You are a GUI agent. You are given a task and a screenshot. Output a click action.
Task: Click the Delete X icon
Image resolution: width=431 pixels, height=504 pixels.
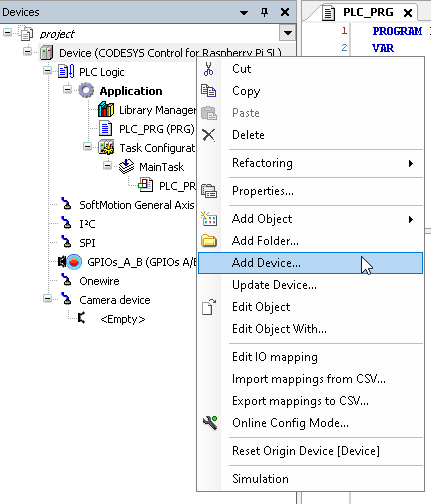point(209,135)
